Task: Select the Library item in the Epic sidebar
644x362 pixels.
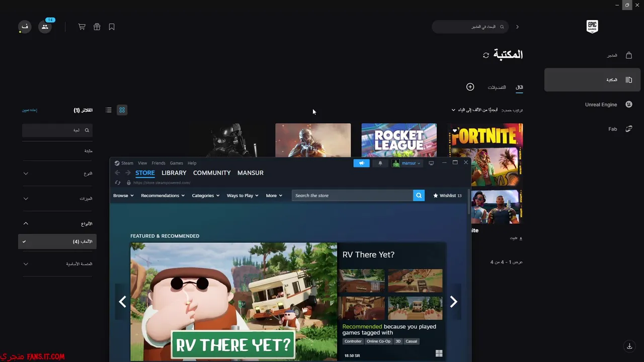Action: (x=592, y=80)
